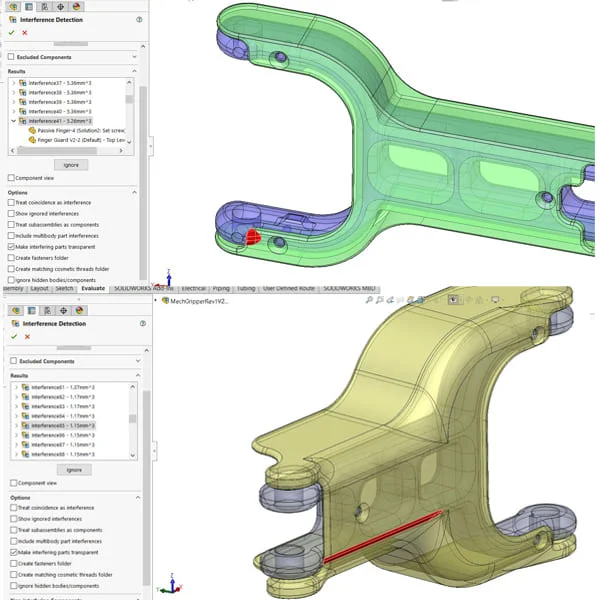
Task: Click green OK checkmark in top Interference Detection panel
Action: [11, 33]
